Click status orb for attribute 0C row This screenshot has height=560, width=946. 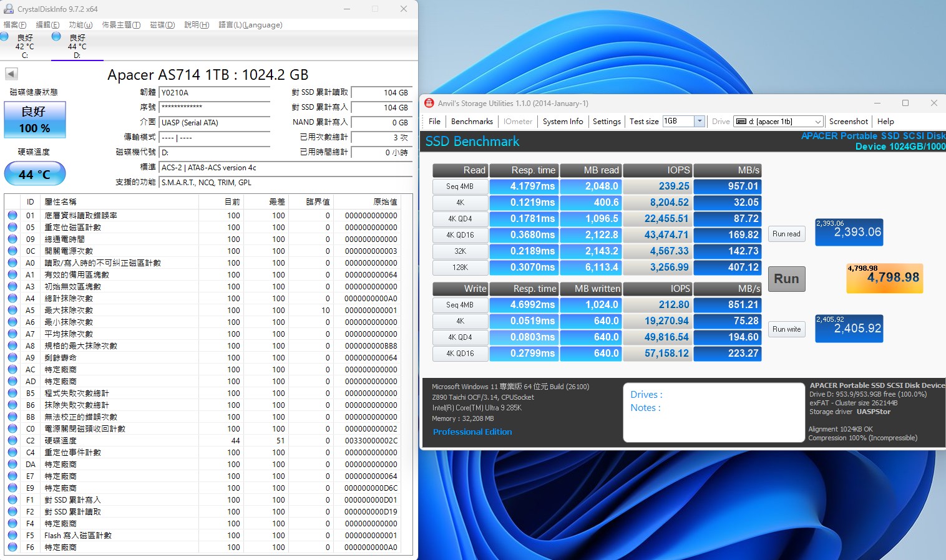coord(12,251)
